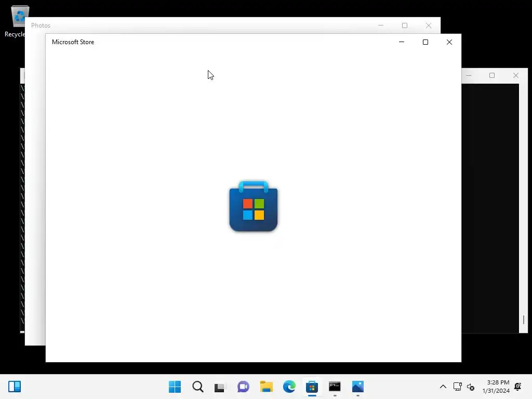Close the Photos window
Image resolution: width=532 pixels, height=399 pixels.
[x=429, y=25]
